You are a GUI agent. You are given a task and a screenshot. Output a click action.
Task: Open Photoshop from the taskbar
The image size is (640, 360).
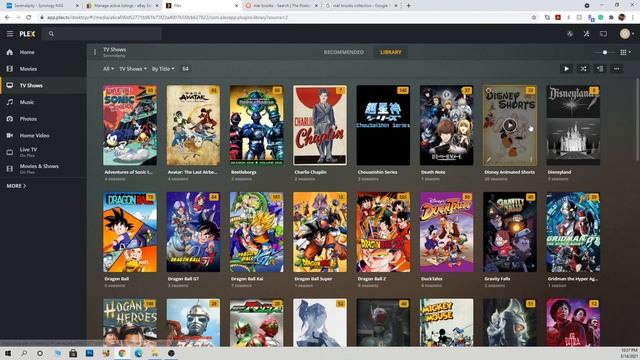[89, 353]
